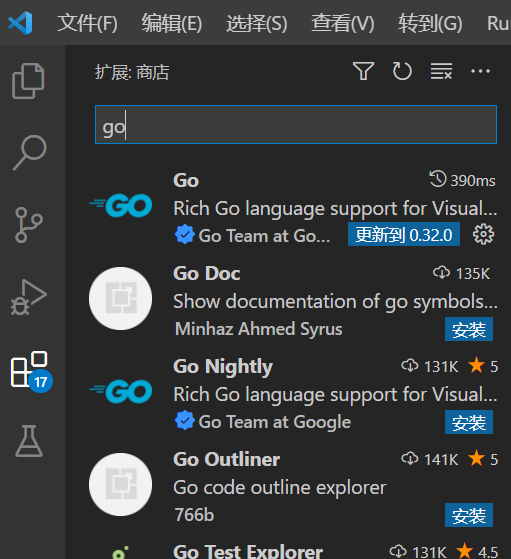This screenshot has height=559, width=511.
Task: Click publisher Go Team at Google
Action: [275, 422]
